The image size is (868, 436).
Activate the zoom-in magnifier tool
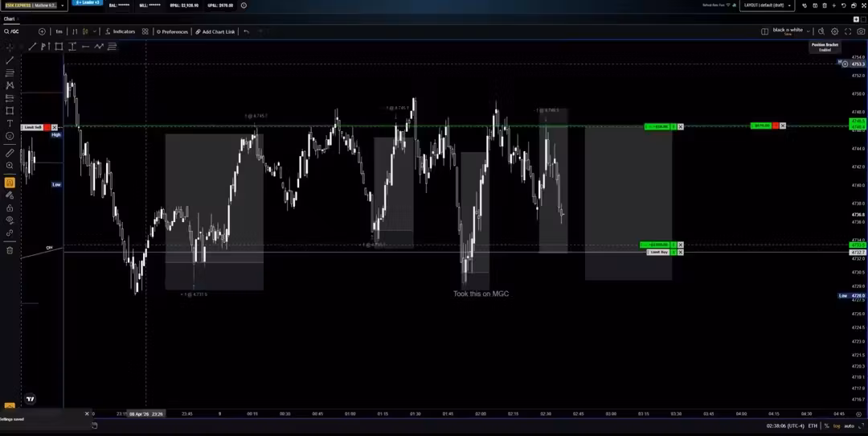(10, 166)
